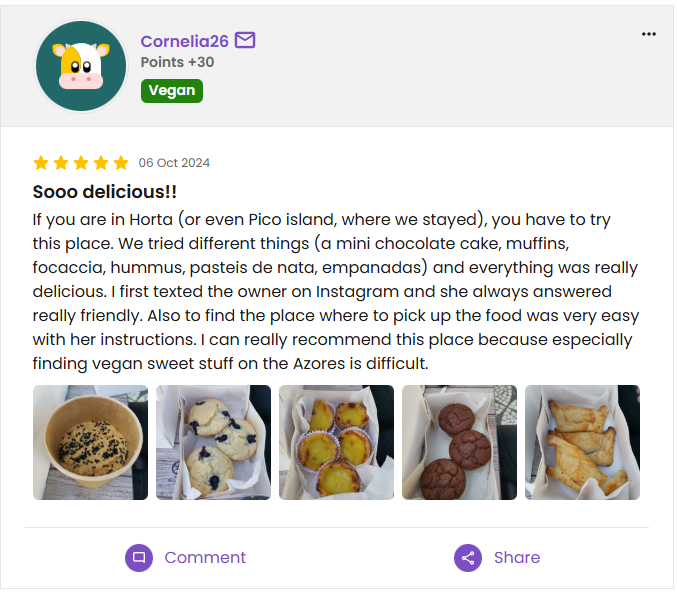This screenshot has height=592, width=677.
Task: Click the fifth yellow rating star
Action: [x=121, y=163]
